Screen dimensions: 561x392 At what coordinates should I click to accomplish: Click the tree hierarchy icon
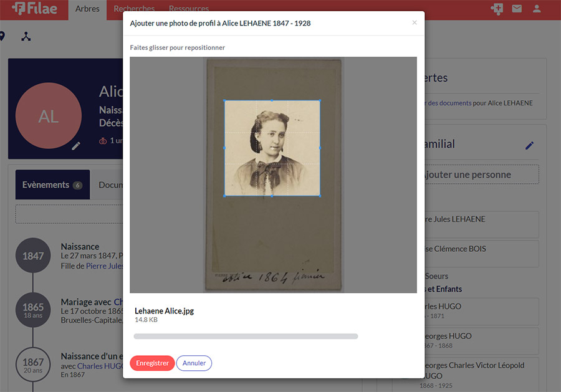26,37
